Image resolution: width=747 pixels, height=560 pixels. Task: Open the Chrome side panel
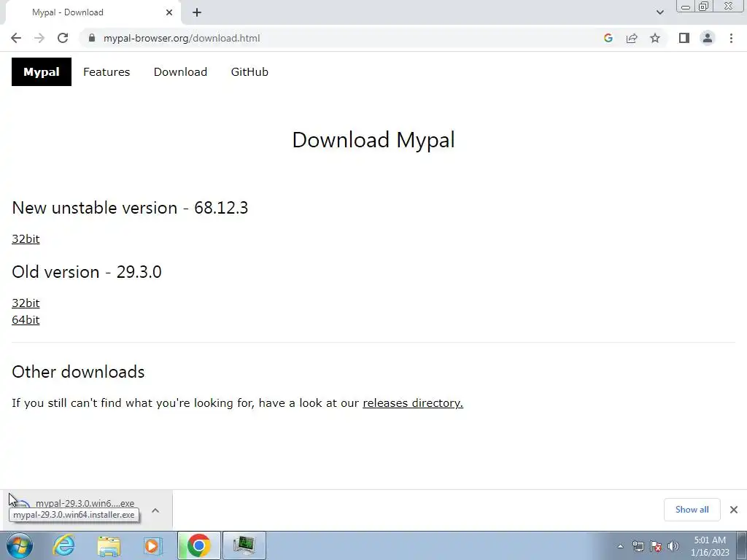[x=684, y=38]
